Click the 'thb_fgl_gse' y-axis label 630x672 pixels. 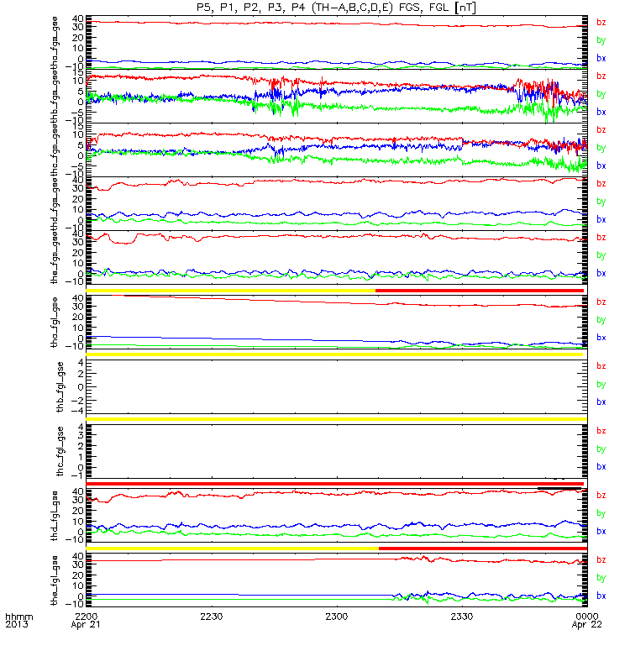click(x=60, y=387)
